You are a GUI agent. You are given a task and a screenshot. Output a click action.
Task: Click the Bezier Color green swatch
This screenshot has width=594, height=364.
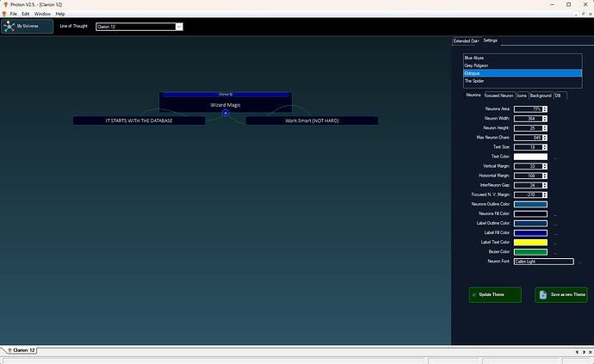530,251
